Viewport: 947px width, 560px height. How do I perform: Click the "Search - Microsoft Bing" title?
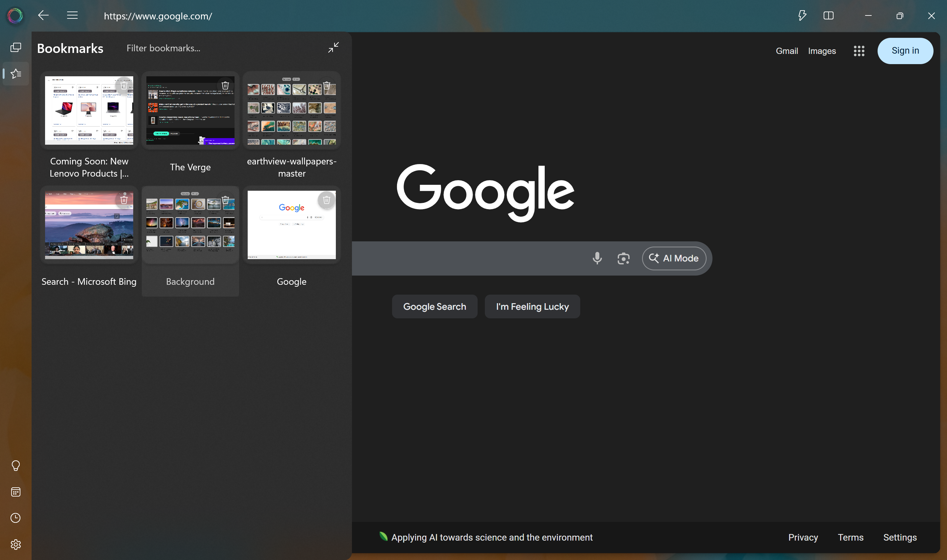pos(89,281)
